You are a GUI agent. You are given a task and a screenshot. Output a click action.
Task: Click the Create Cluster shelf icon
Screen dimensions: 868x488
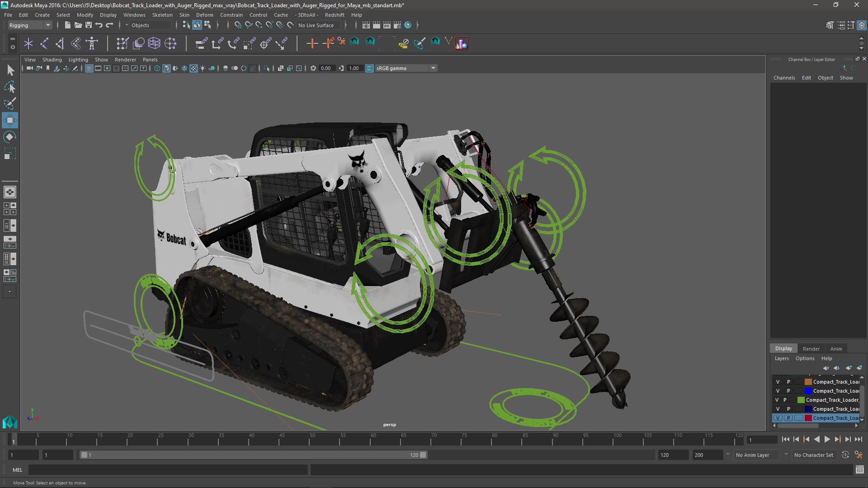point(170,43)
